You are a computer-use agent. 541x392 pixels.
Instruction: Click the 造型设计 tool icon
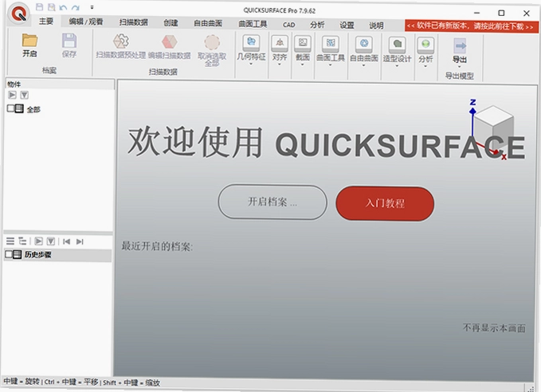[397, 45]
